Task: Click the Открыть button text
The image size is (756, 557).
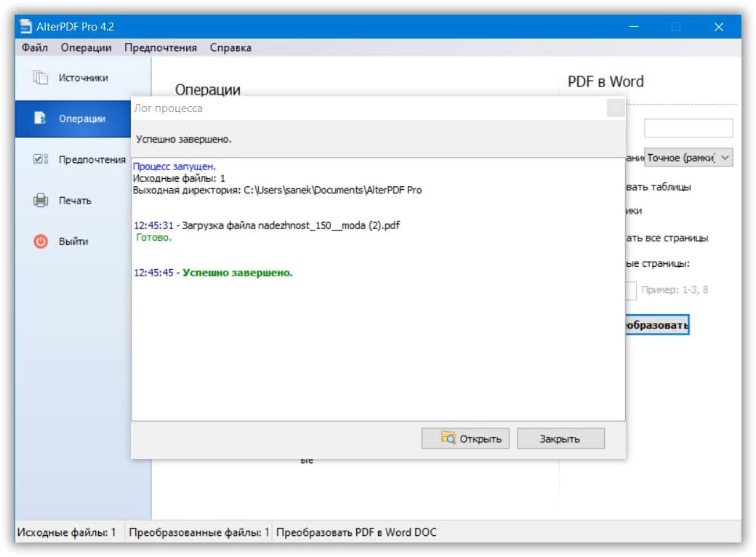Action: click(x=480, y=439)
